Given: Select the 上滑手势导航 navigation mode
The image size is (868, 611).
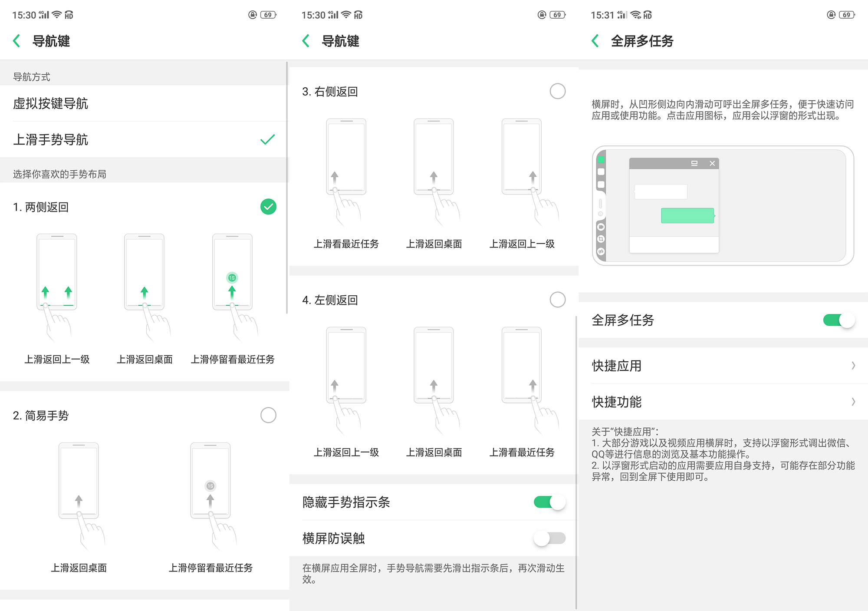Looking at the screenshot, I should pyautogui.click(x=51, y=140).
